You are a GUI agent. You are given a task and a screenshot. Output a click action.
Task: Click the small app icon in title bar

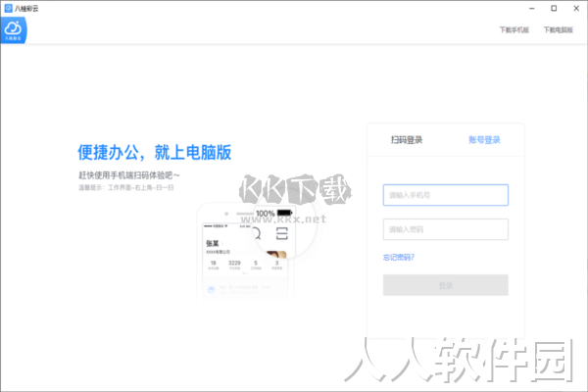[x=8, y=8]
